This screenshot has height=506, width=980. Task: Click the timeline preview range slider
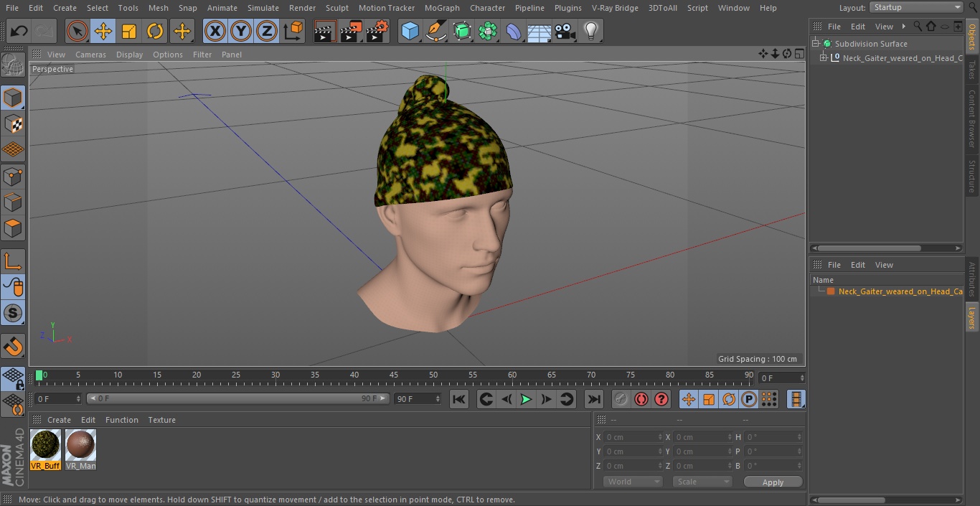pos(238,398)
